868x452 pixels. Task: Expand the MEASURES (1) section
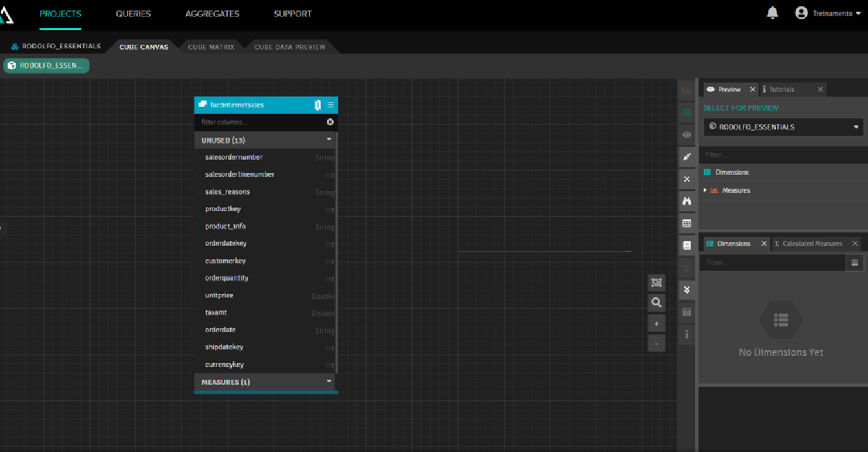(329, 382)
